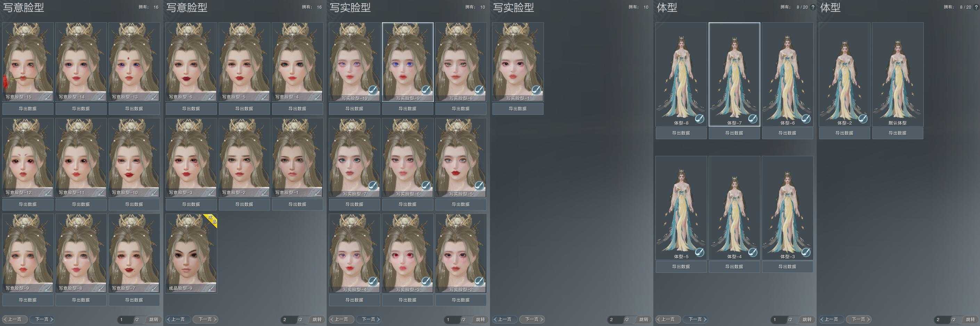Click page number field in 写实脸型 page 1 panel
Image resolution: width=980 pixels, height=326 pixels.
[x=451, y=319]
